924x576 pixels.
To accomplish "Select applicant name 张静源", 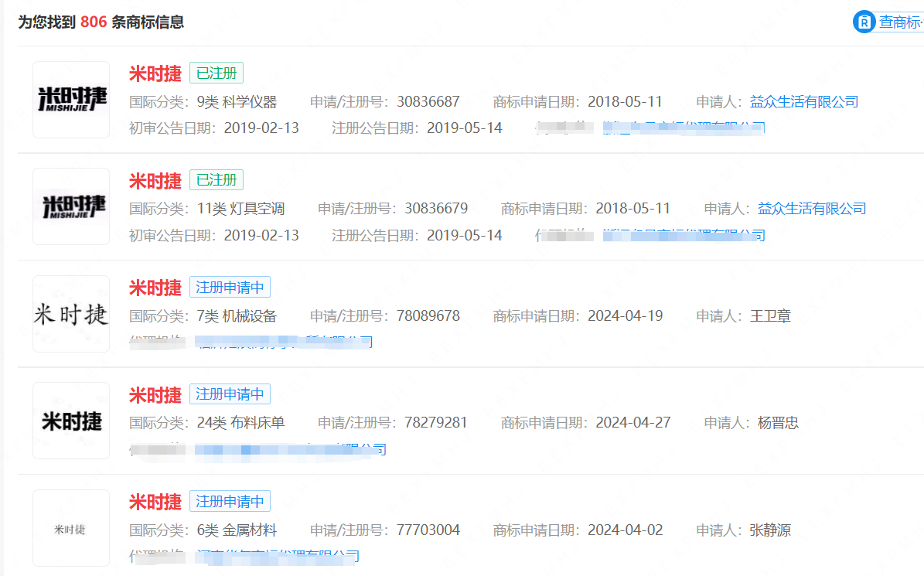I will pos(770,530).
